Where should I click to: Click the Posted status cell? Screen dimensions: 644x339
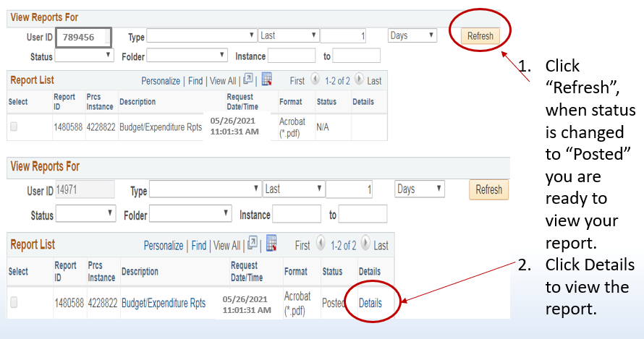pos(333,303)
